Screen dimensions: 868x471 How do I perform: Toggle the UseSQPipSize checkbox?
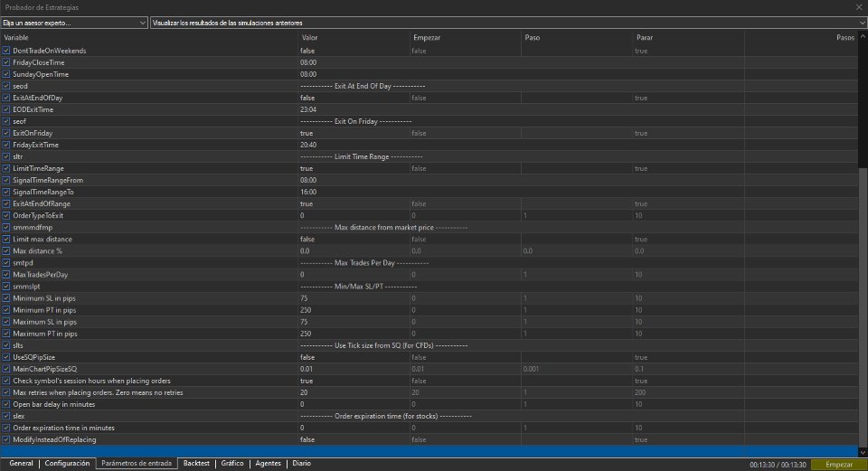(x=6, y=357)
